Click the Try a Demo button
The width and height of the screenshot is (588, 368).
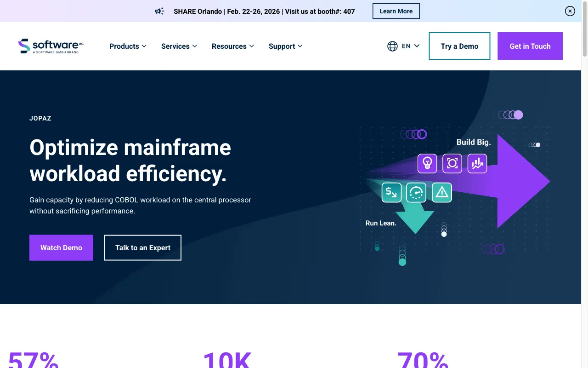point(459,46)
